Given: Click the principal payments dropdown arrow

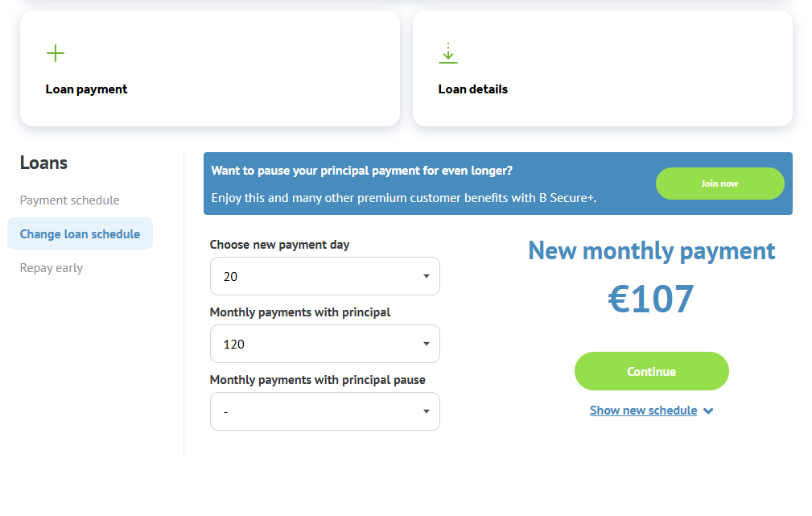Looking at the screenshot, I should point(426,344).
